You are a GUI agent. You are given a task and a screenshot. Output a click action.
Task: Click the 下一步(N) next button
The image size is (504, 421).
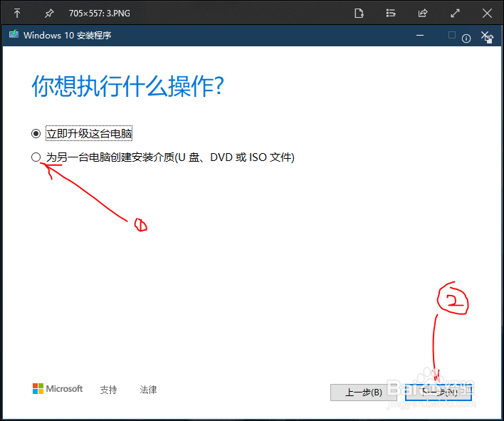click(439, 392)
